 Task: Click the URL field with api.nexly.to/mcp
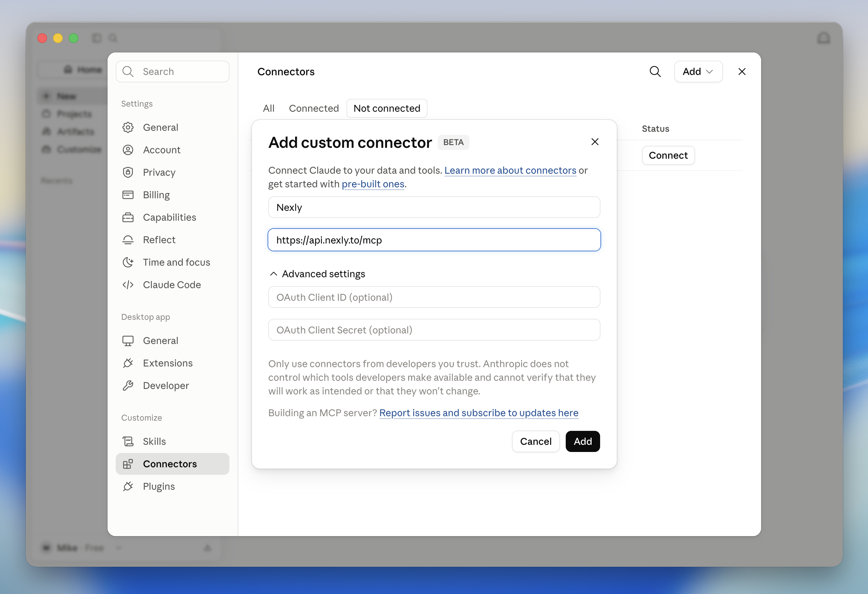[434, 240]
